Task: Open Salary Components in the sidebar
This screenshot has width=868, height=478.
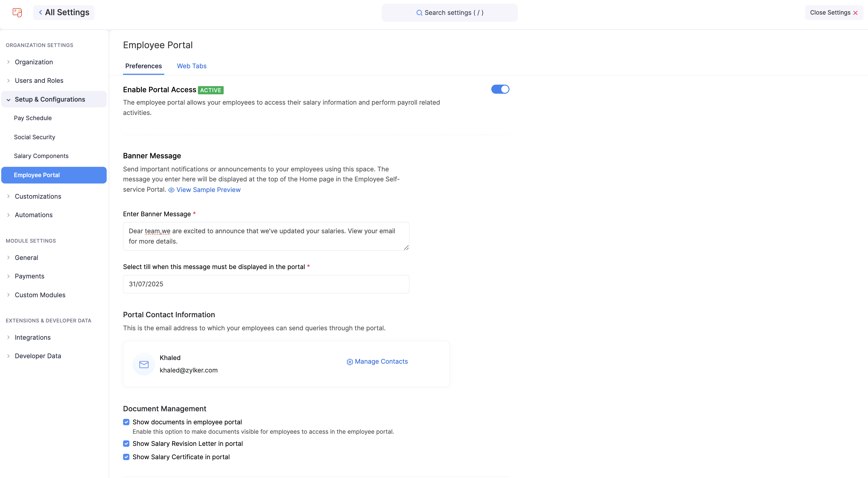Action: click(x=41, y=156)
